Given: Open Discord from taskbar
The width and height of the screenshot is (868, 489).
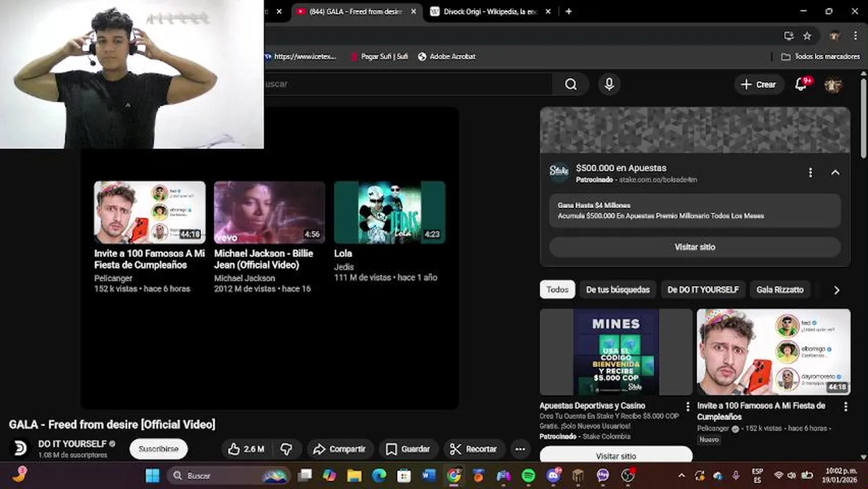Looking at the screenshot, I should (554, 475).
